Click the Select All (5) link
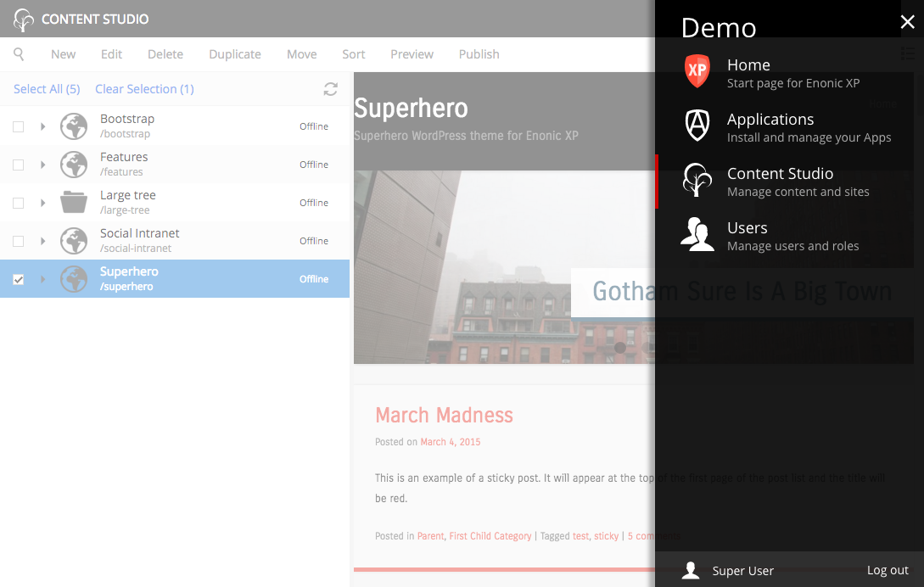924x587 pixels. pos(47,89)
